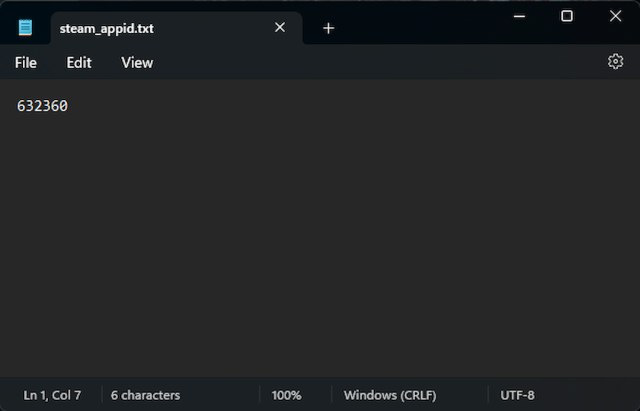
Task: Click the Ln 1, Col 7 position indicator
Action: point(52,395)
